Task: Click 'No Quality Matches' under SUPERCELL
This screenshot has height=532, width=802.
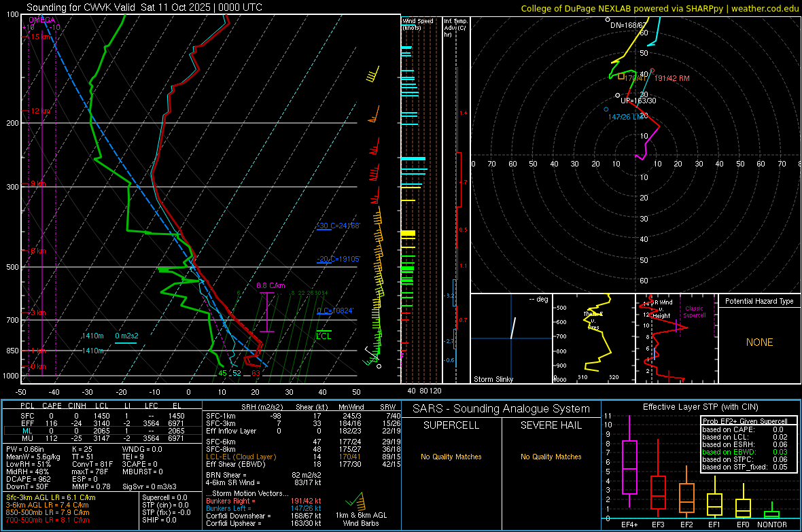Action: pyautogui.click(x=451, y=457)
